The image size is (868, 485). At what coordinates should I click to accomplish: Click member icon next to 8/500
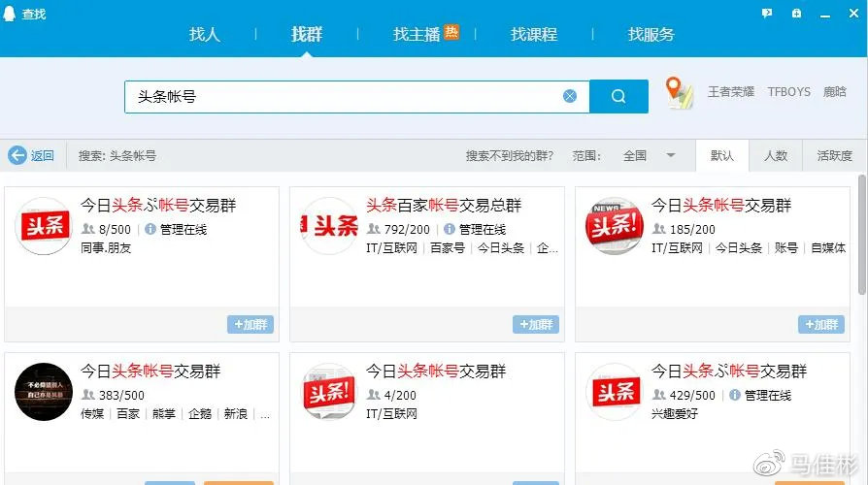click(88, 228)
